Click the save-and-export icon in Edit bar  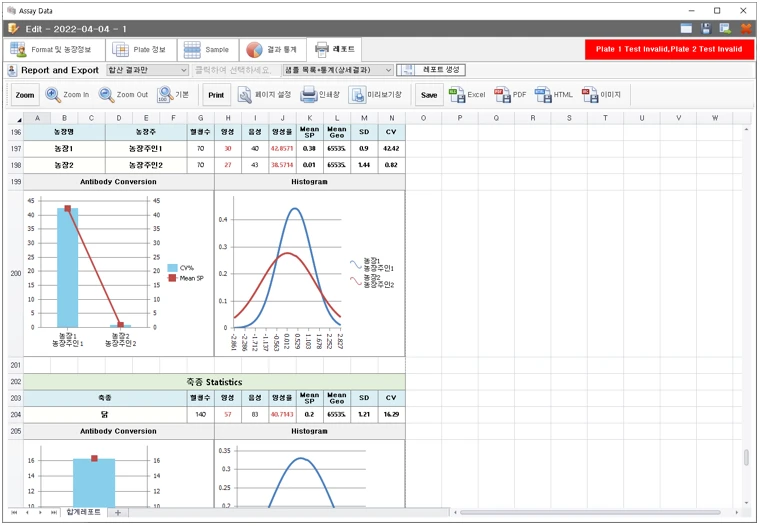[x=725, y=29]
